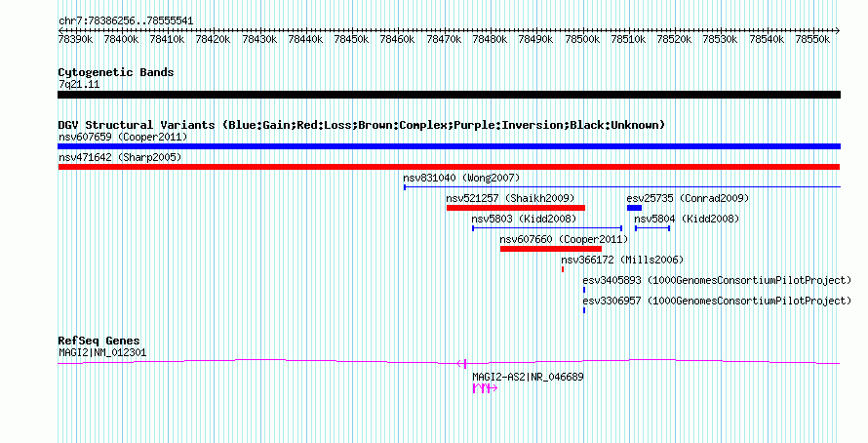Click the 78540k ruler tick label

(x=767, y=39)
